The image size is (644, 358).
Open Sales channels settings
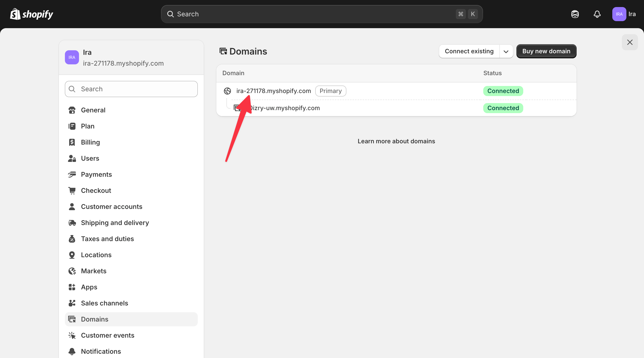pyautogui.click(x=131, y=303)
